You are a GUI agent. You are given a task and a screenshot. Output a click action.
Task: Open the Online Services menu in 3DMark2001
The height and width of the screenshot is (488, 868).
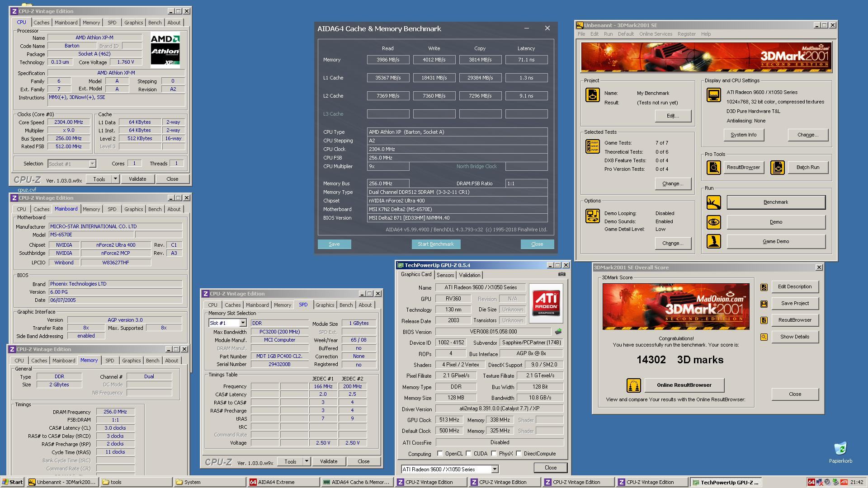[x=656, y=34]
